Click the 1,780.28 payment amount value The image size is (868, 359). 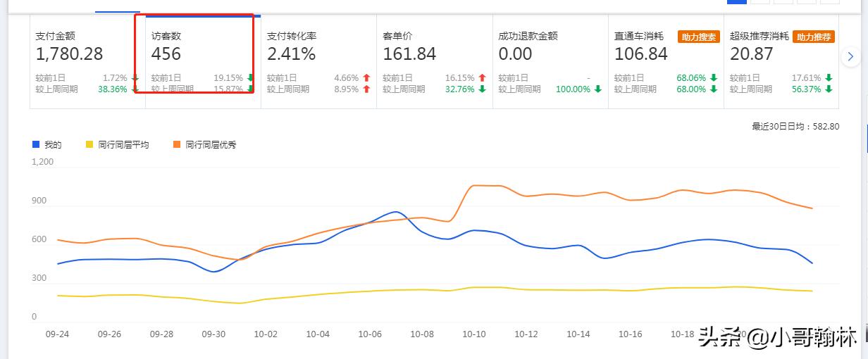(x=69, y=53)
